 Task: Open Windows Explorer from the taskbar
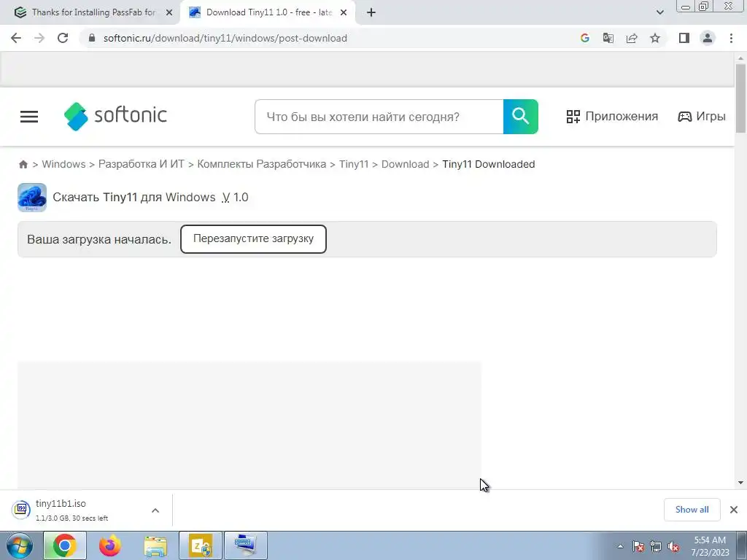155,545
